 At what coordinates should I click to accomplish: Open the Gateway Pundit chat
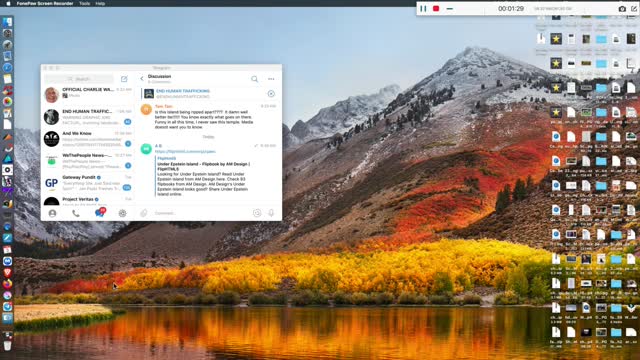(x=88, y=183)
